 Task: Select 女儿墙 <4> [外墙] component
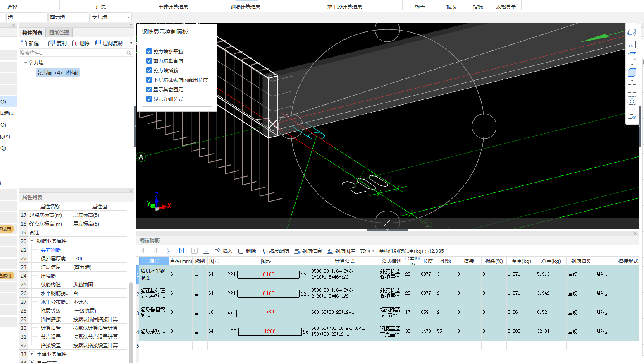[x=57, y=73]
